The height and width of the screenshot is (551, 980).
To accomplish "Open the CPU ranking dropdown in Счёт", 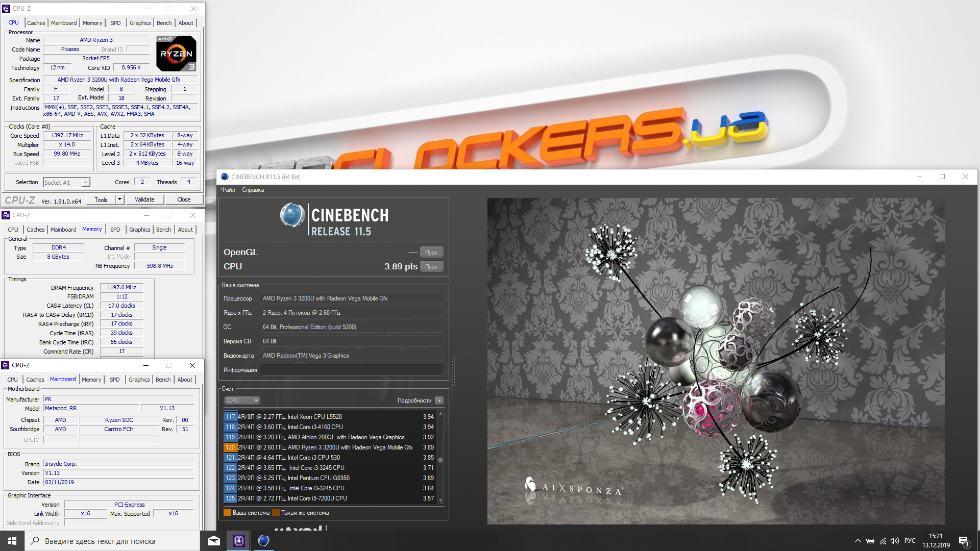I will pyautogui.click(x=242, y=400).
